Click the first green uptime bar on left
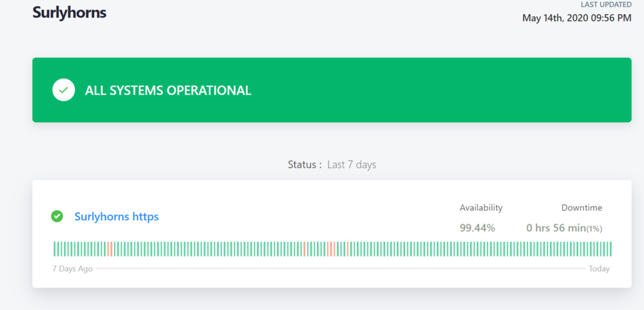 coord(55,249)
